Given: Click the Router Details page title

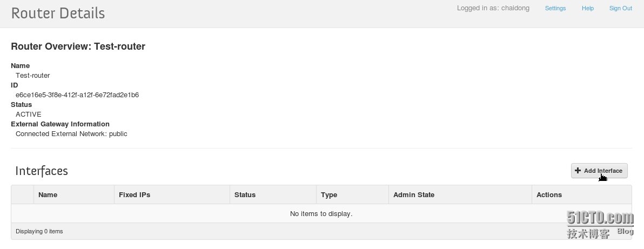Looking at the screenshot, I should [x=58, y=13].
